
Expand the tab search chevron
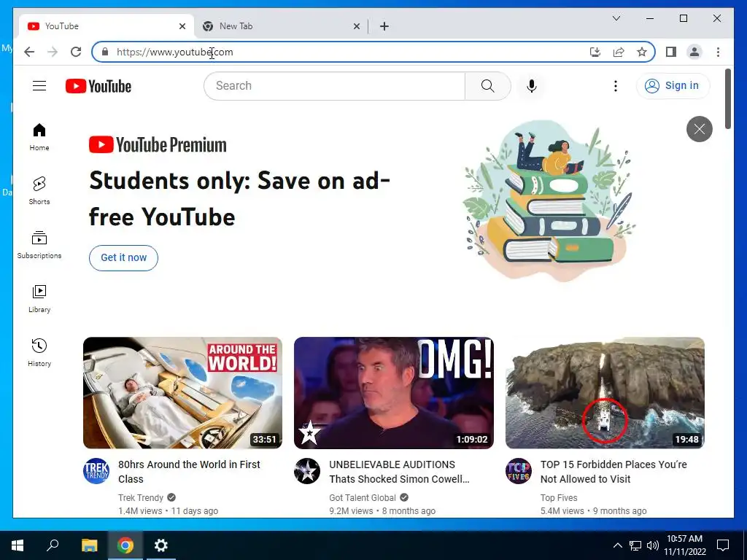click(616, 18)
